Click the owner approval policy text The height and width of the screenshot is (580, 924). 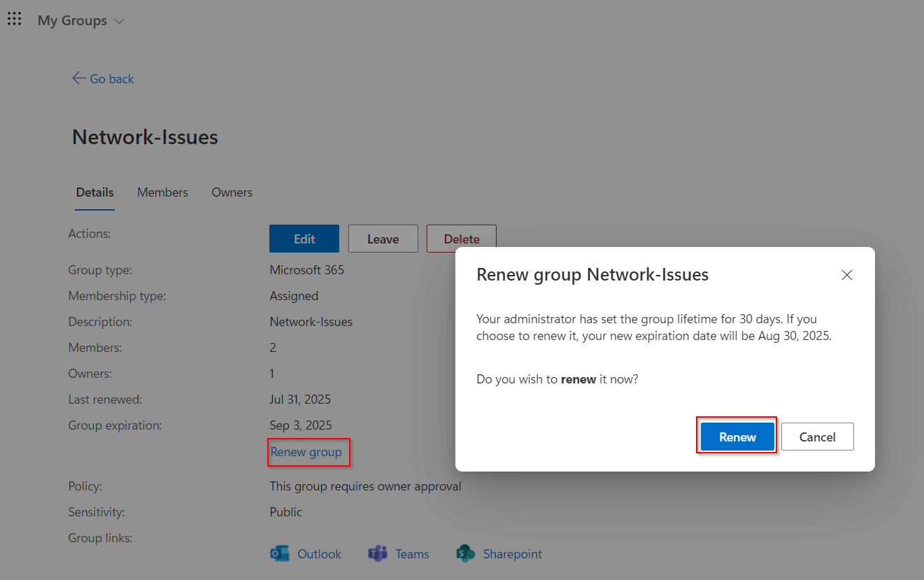click(365, 486)
